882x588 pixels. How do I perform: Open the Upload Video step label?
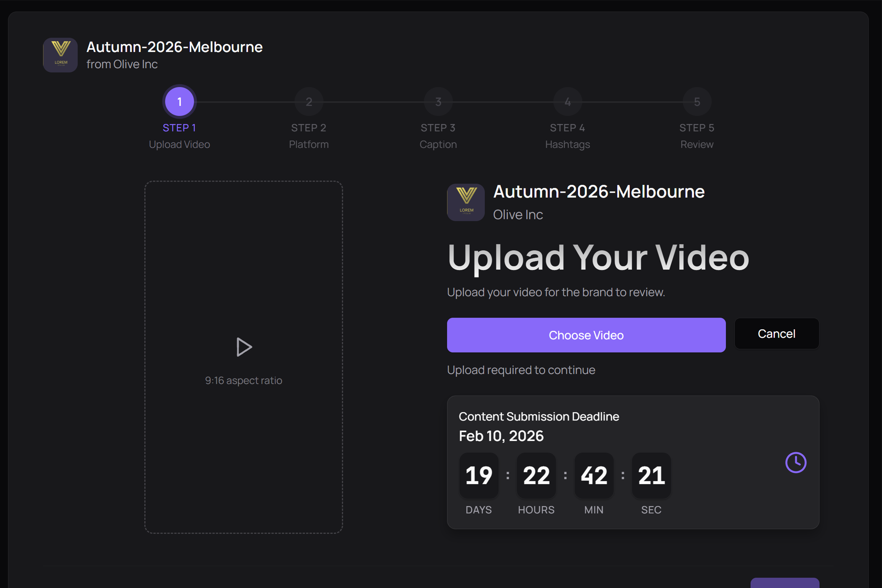tap(179, 144)
